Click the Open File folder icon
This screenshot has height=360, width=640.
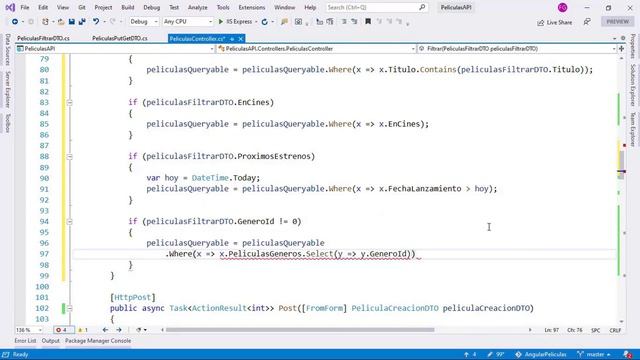click(x=61, y=22)
